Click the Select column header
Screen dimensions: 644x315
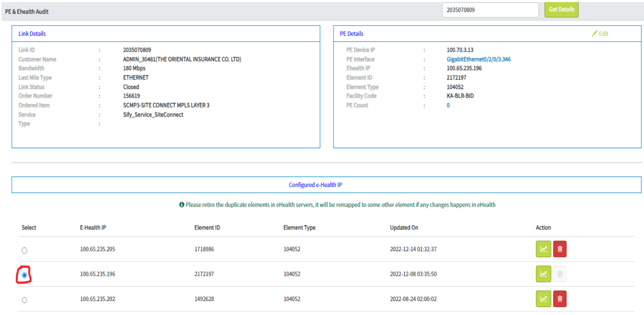[29, 227]
